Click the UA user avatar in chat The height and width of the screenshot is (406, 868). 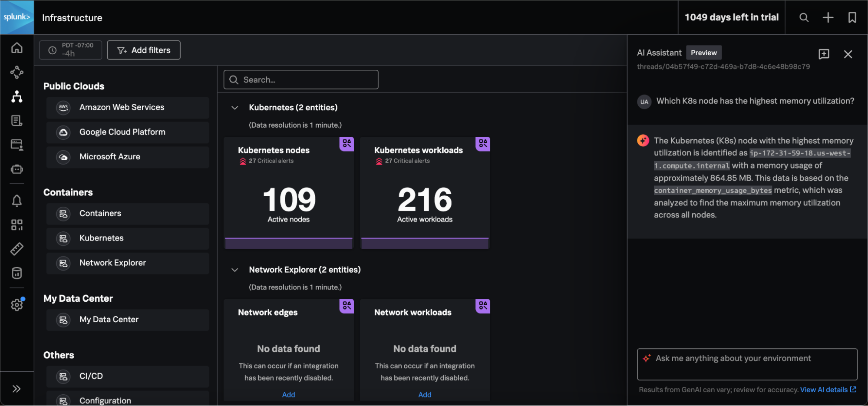point(644,102)
